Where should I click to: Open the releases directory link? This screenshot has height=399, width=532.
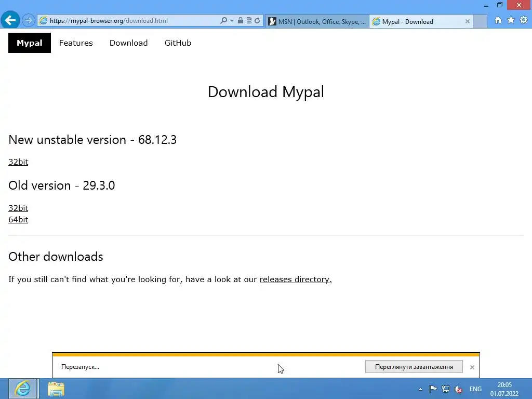296,279
